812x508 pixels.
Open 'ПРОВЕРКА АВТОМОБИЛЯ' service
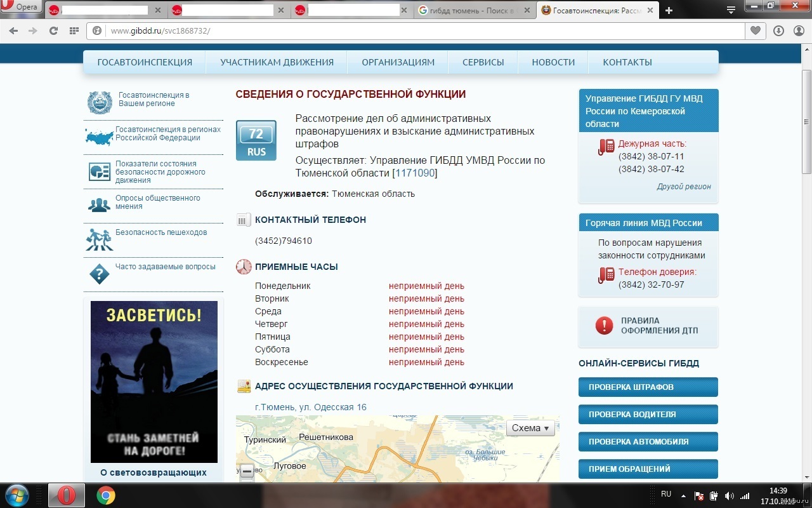point(648,441)
